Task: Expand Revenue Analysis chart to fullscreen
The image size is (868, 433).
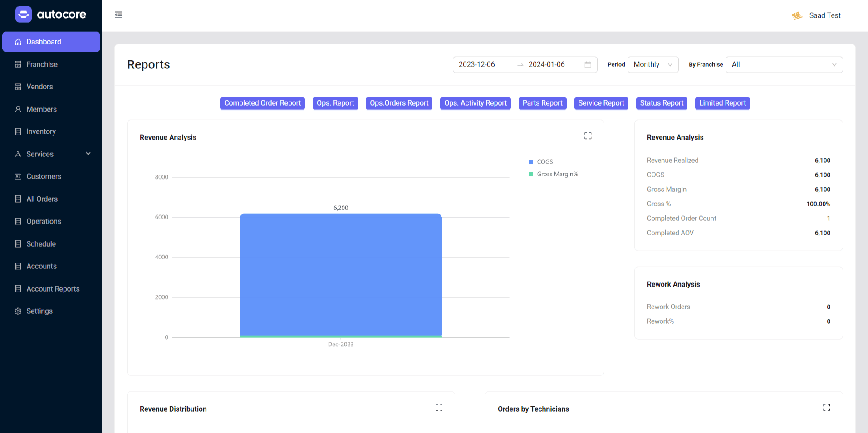Action: (588, 136)
